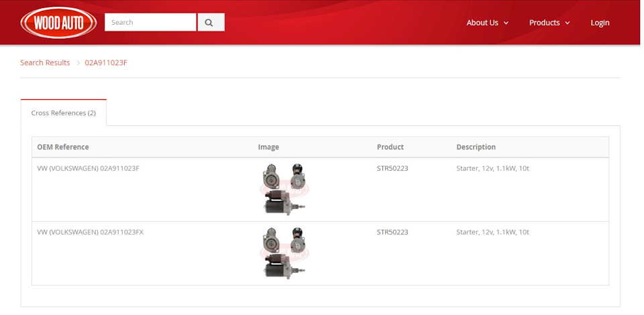Focus the Search input field
The height and width of the screenshot is (315, 644).
(x=150, y=22)
